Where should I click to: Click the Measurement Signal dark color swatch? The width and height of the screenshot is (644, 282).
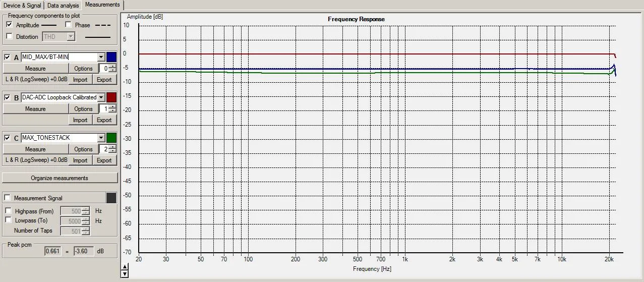[x=111, y=198]
